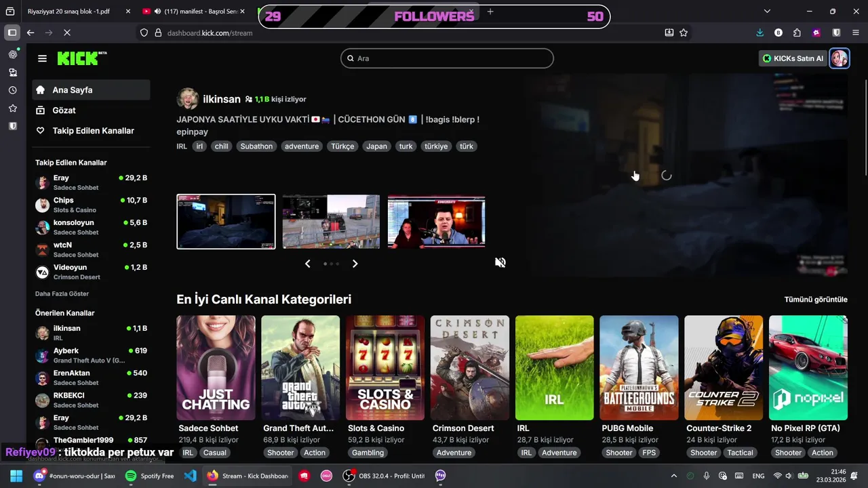Click the Japan tag
Viewport: 868px width, 488px height.
(376, 146)
